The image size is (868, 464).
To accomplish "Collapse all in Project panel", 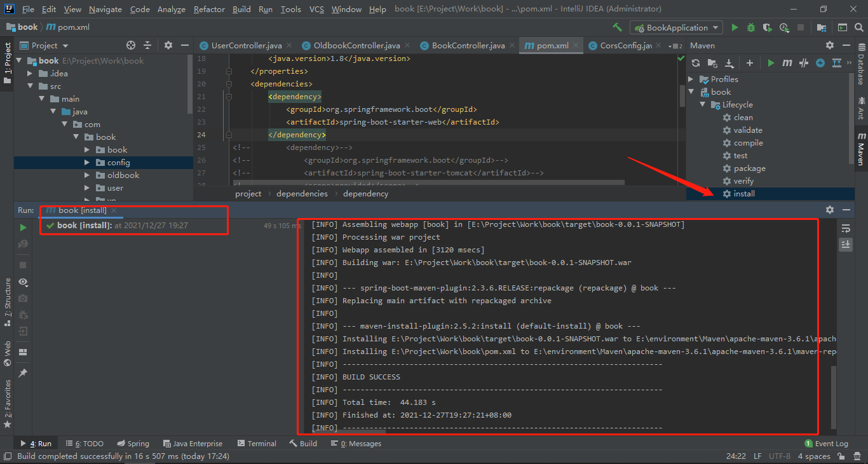I will coord(147,45).
